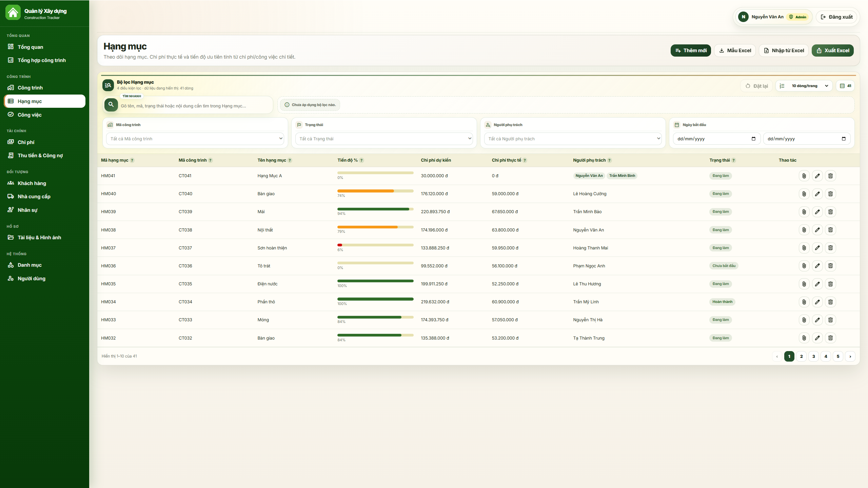This screenshot has width=868, height=488.
Task: Click the Trần Minh Bình tag in HM041
Action: [x=622, y=176]
